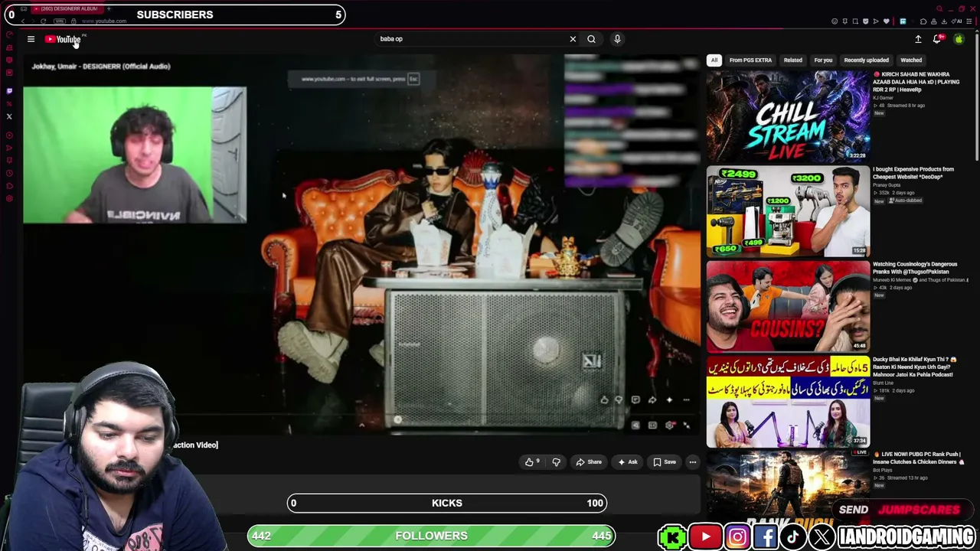
Task: Clear the 'baba op' search text
Action: tap(573, 39)
